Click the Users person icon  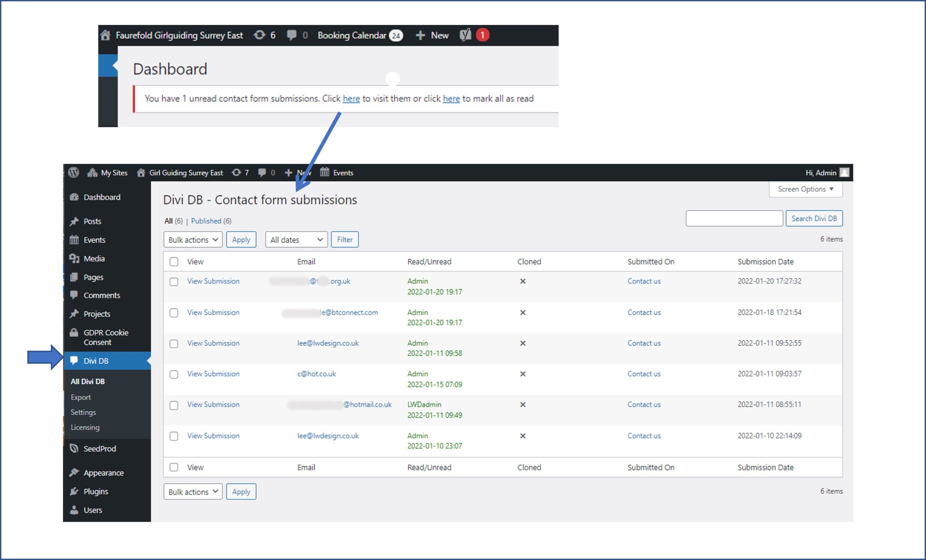(x=74, y=510)
